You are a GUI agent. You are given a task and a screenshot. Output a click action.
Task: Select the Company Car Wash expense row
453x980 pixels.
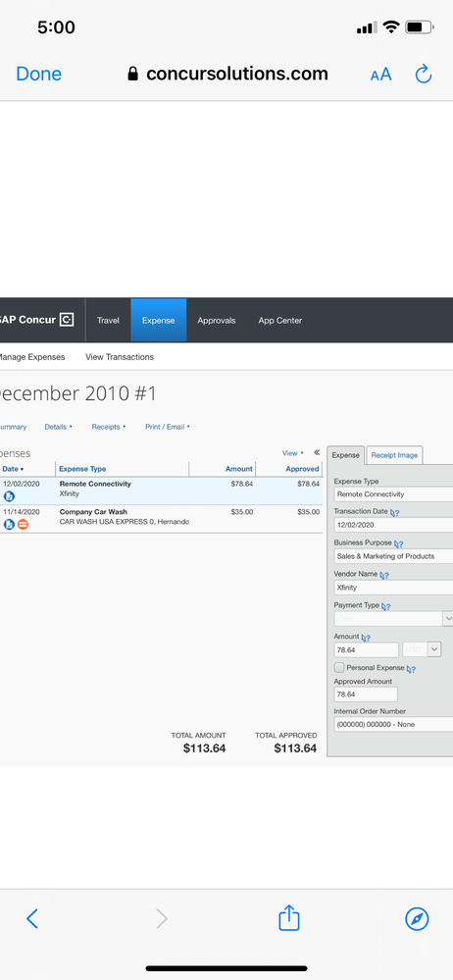coord(161,519)
